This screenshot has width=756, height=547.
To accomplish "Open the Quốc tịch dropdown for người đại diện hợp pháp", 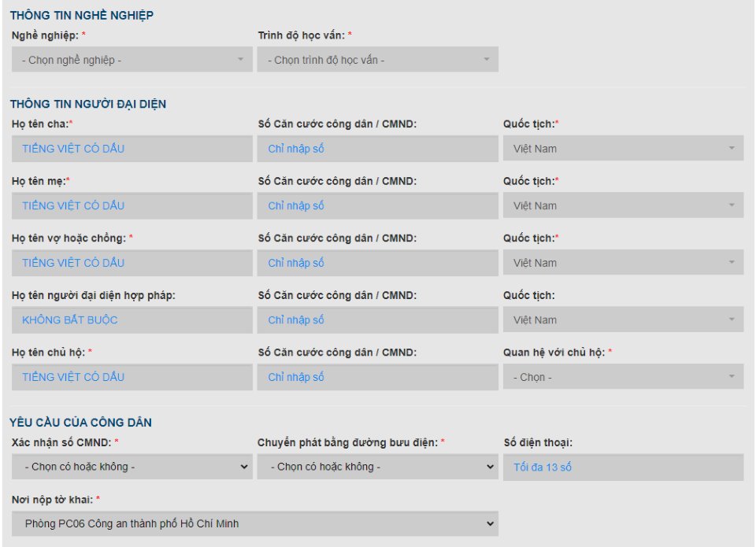I will [x=622, y=320].
